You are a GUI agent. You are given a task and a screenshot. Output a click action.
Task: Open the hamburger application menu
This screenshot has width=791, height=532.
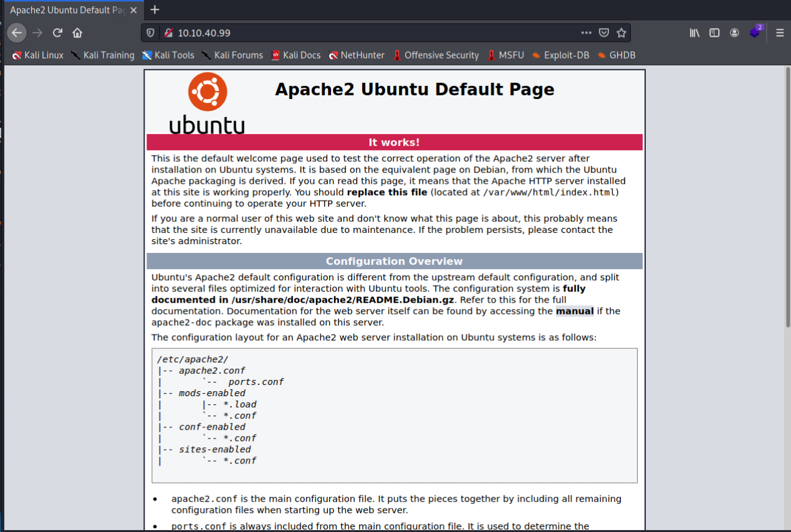[x=779, y=33]
